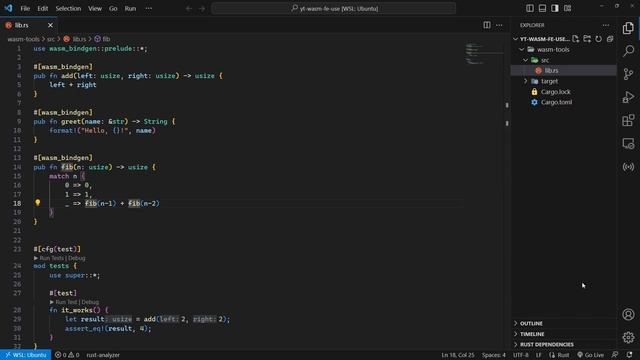This screenshot has width=640, height=360.
Task: Click the src breadcrumb segment
Action: tap(51, 39)
